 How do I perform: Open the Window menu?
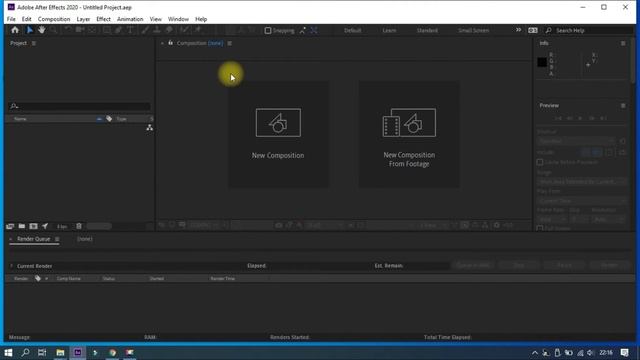[x=178, y=19]
